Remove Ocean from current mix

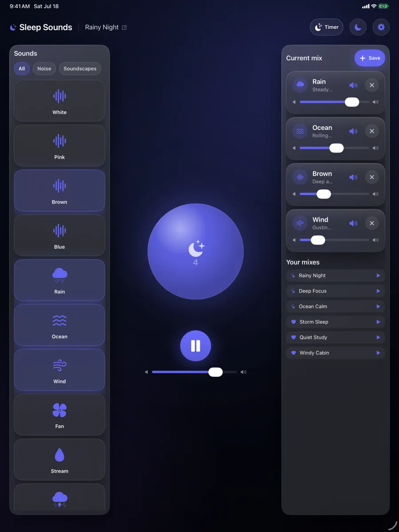[x=372, y=131]
